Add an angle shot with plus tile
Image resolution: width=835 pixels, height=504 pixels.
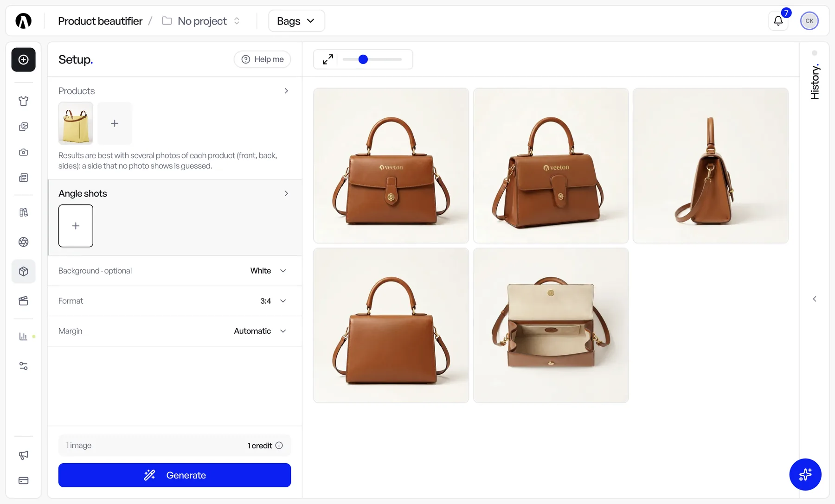(76, 226)
